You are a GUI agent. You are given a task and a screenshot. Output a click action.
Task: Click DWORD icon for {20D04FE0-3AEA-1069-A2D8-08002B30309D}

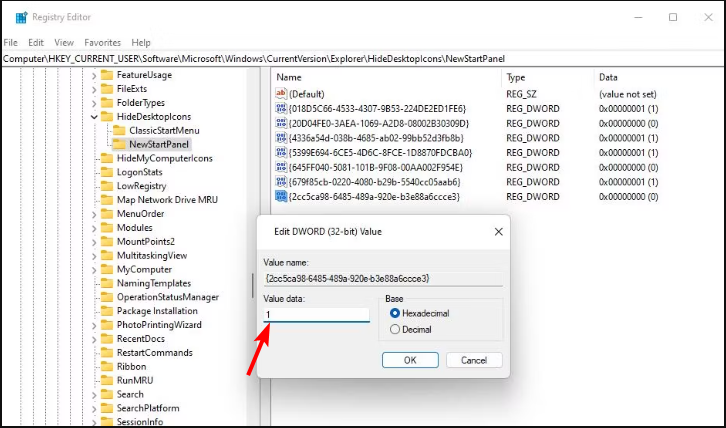281,123
